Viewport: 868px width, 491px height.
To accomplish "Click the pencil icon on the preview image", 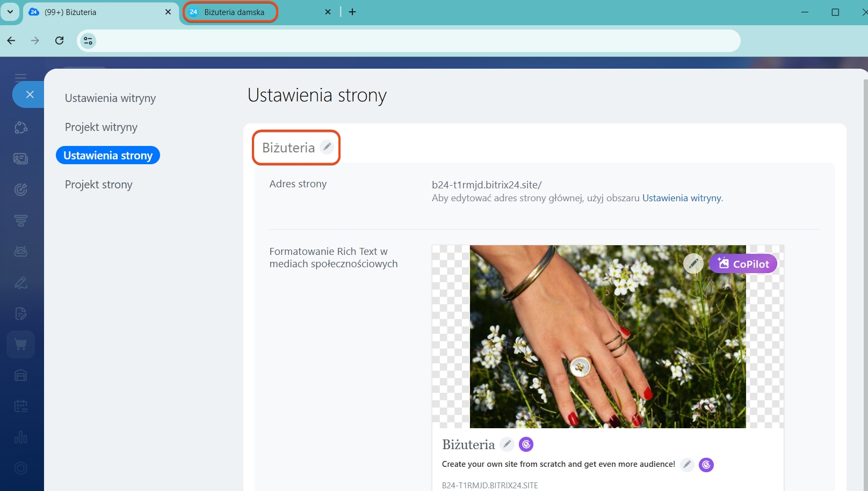I will coord(693,263).
